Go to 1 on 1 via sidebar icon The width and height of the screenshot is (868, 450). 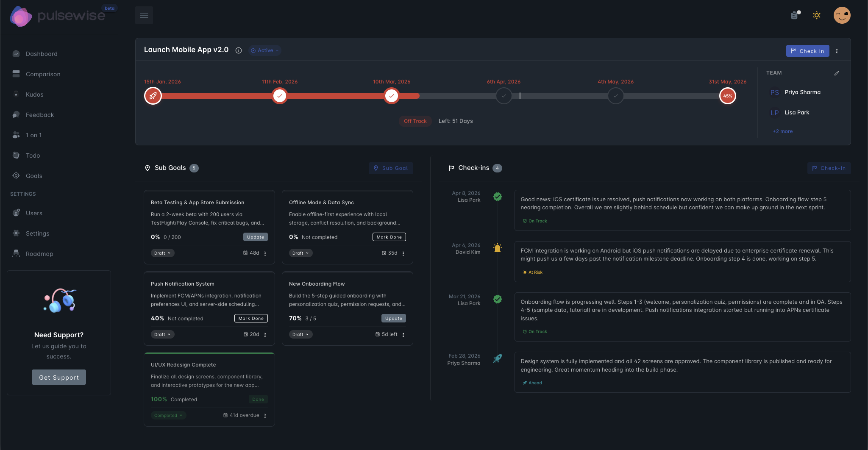pos(16,135)
